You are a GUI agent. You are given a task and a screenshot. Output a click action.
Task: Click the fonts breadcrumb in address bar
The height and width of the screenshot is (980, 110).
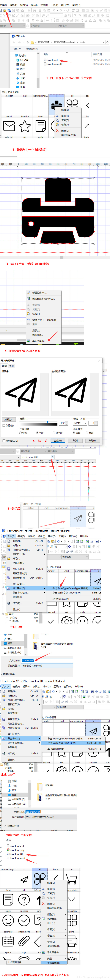tap(82, 42)
